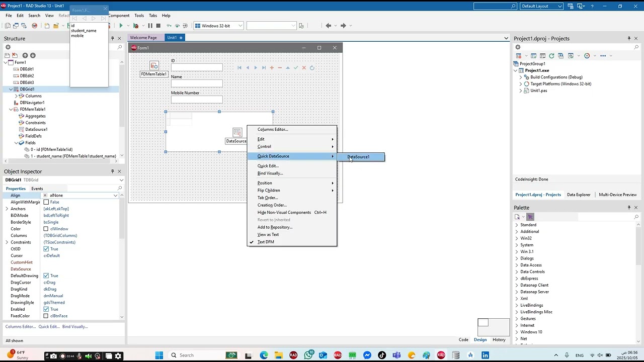Toggle the DefaultDrawing True checkbox
The height and width of the screenshot is (362, 644).
coord(46,276)
